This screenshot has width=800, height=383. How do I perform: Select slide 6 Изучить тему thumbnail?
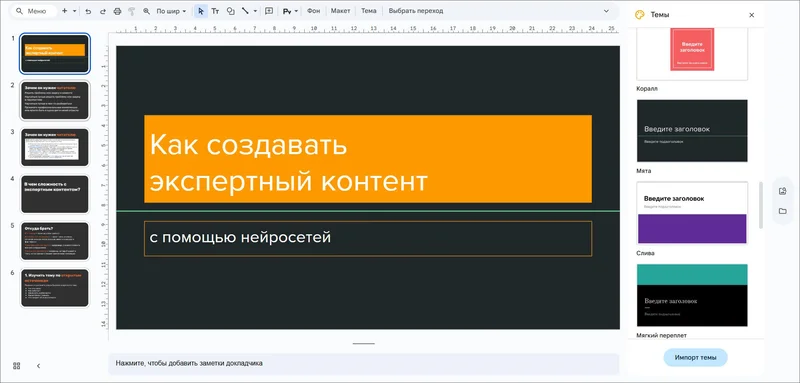tap(55, 288)
